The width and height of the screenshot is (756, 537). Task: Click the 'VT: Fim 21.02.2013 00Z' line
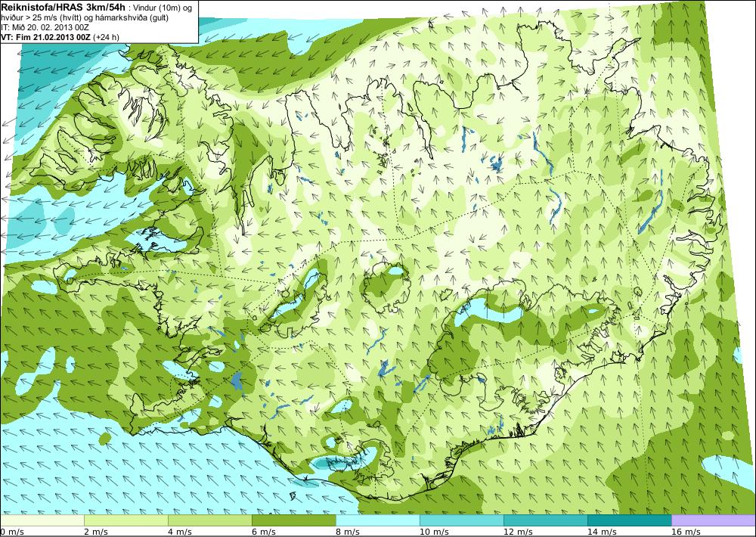tap(60, 37)
